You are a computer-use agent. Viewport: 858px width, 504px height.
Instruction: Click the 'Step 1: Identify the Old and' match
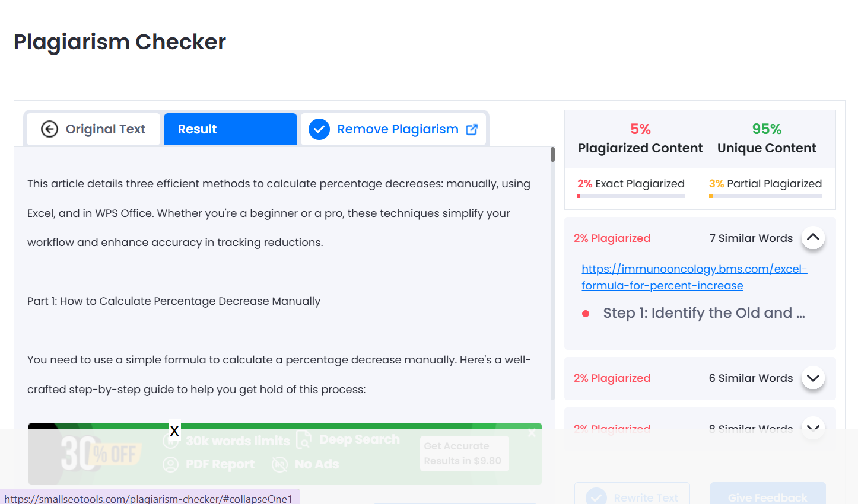coord(704,313)
